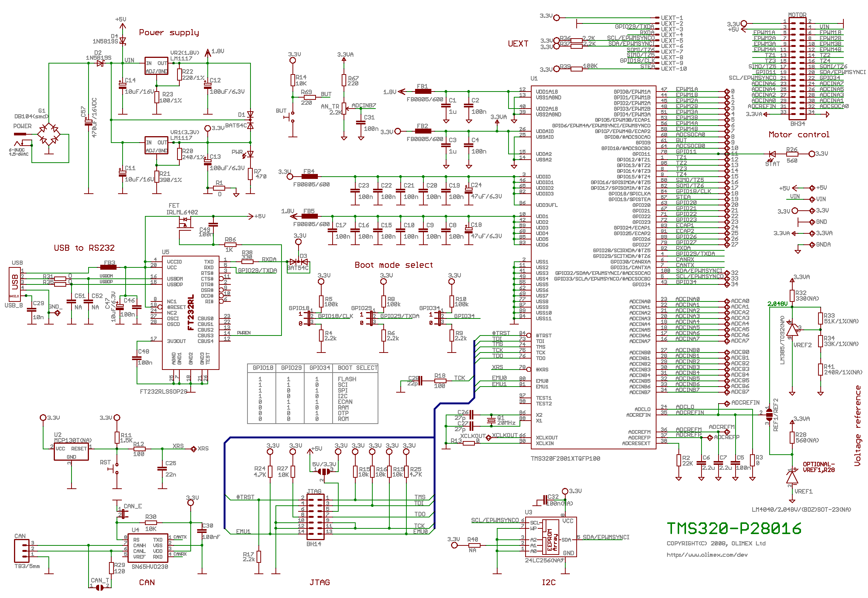Image resolution: width=868 pixels, height=598 pixels.
Task: Click the FB2 ferrite bead
Action: click(x=423, y=131)
